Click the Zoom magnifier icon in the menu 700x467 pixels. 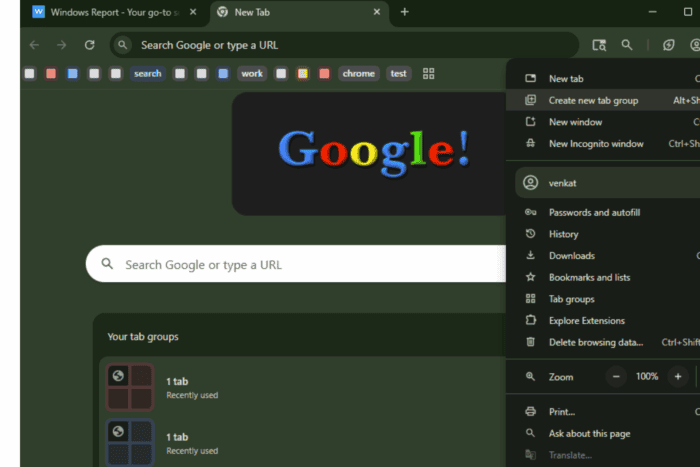click(530, 376)
